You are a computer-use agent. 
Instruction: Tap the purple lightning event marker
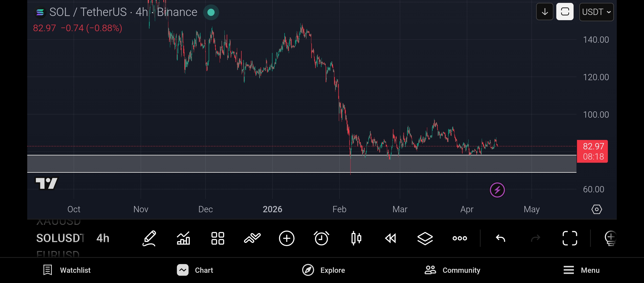(497, 190)
